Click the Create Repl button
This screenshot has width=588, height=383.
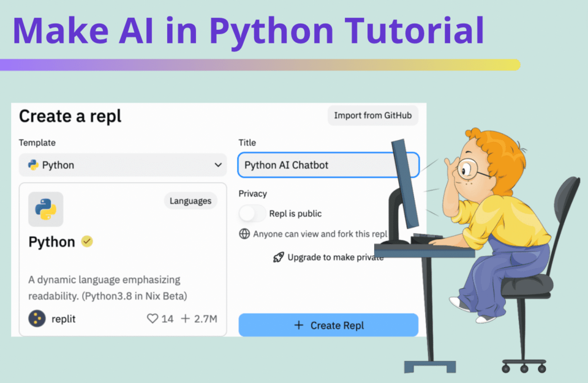pyautogui.click(x=328, y=325)
